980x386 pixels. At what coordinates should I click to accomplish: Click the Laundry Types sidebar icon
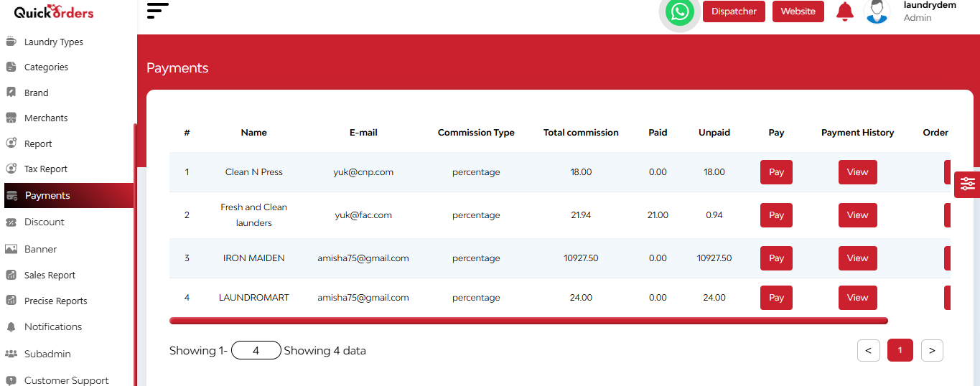11,42
